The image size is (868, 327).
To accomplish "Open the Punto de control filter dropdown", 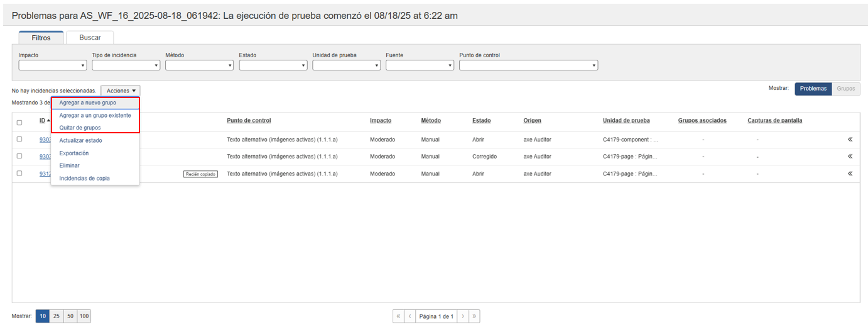I will 528,65.
